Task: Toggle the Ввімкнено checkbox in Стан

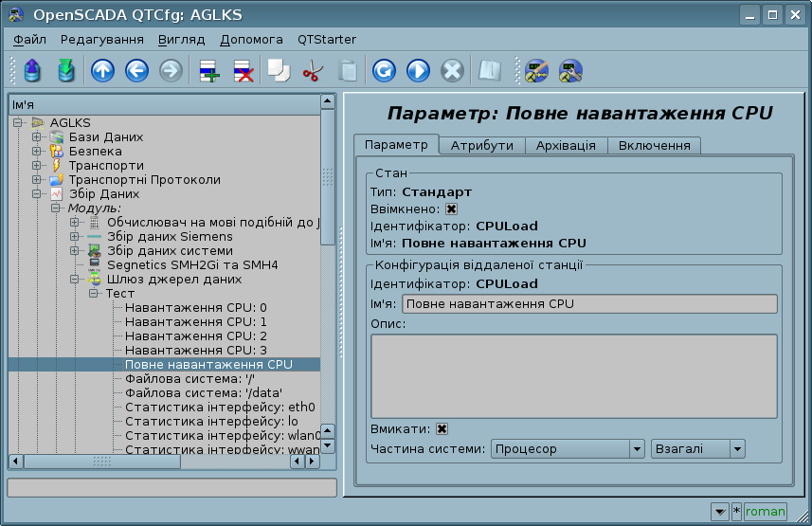Action: pyautogui.click(x=452, y=209)
